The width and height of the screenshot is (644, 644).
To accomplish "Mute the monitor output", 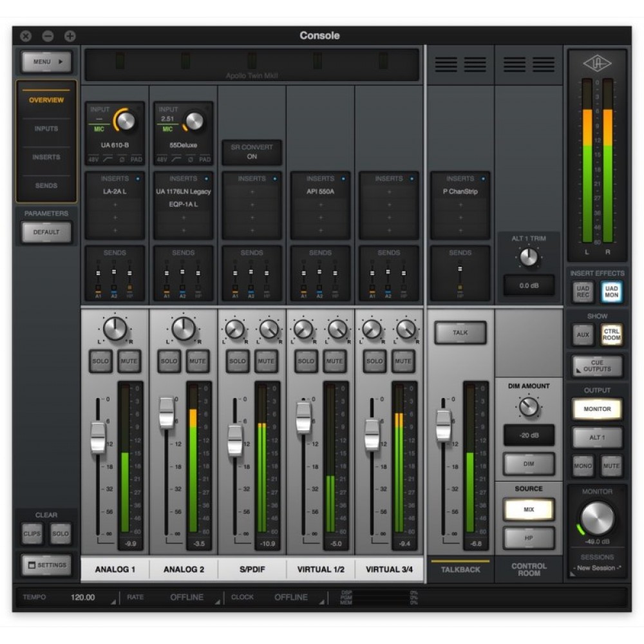I will tap(611, 466).
